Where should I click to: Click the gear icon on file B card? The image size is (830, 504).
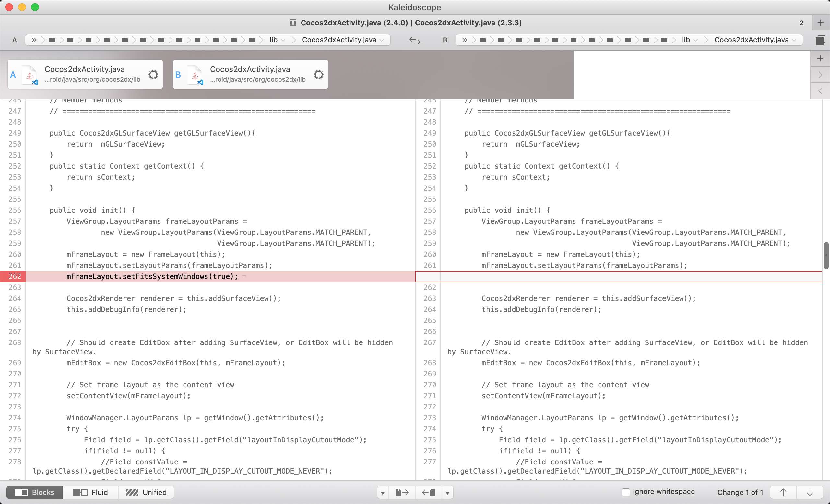[x=318, y=75]
